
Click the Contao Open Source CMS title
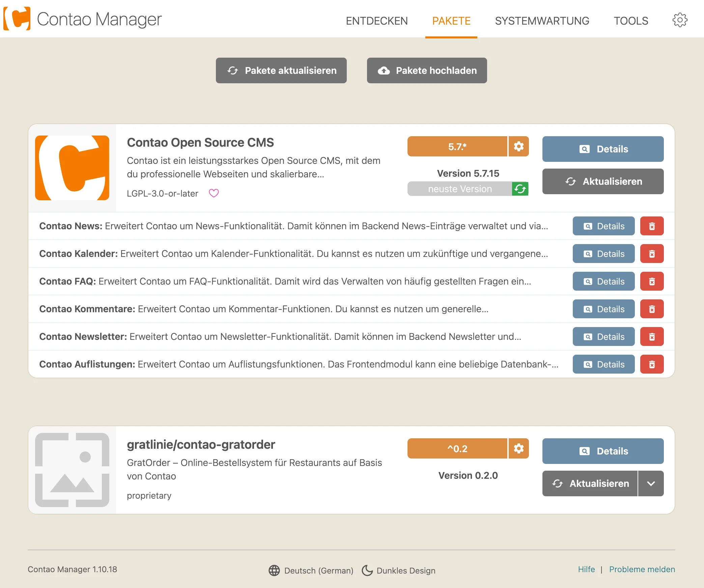pyautogui.click(x=200, y=142)
